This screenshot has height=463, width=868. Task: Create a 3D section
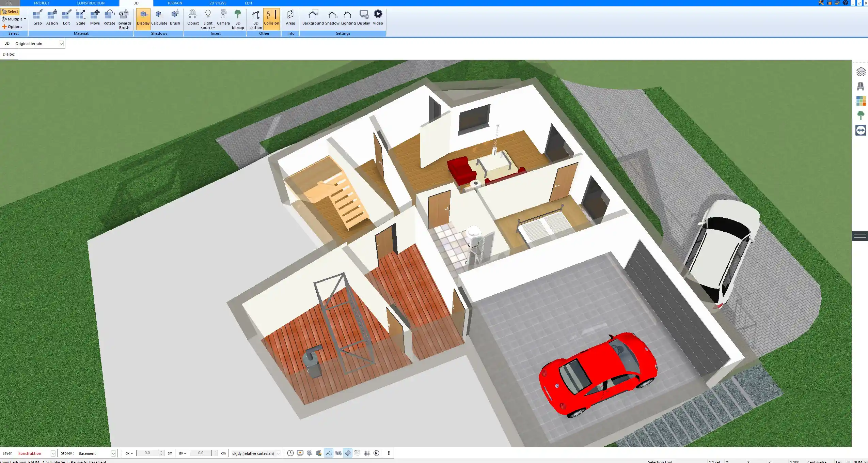tap(255, 19)
